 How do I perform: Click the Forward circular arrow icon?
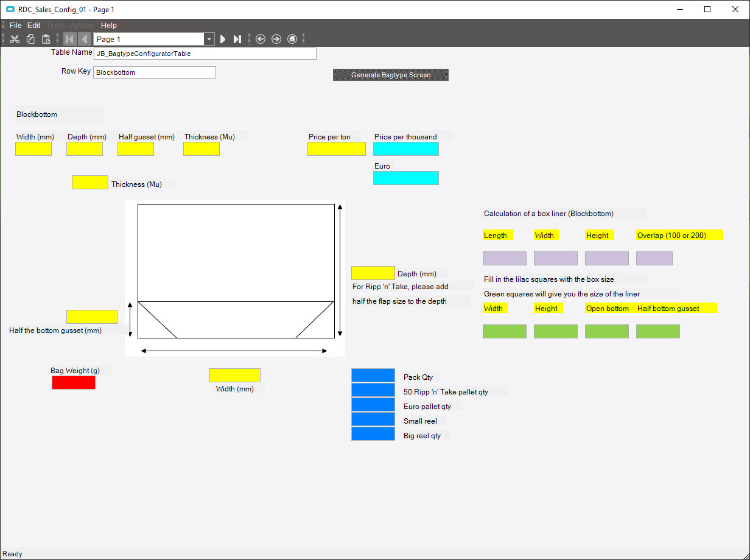coord(276,39)
